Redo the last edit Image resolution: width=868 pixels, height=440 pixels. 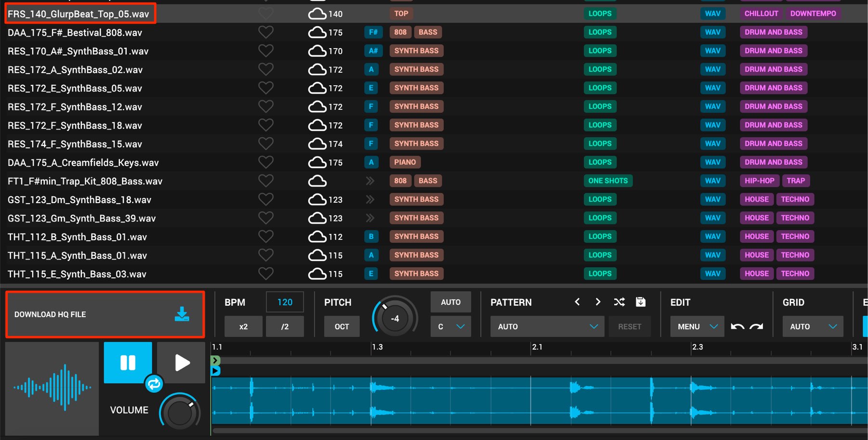coord(756,326)
